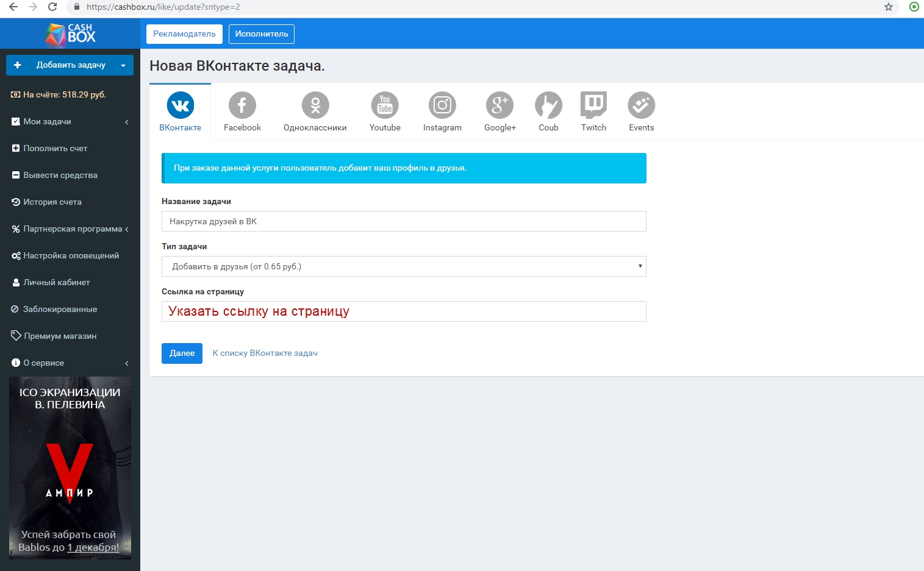Select the Facebook social network icon

click(x=242, y=105)
